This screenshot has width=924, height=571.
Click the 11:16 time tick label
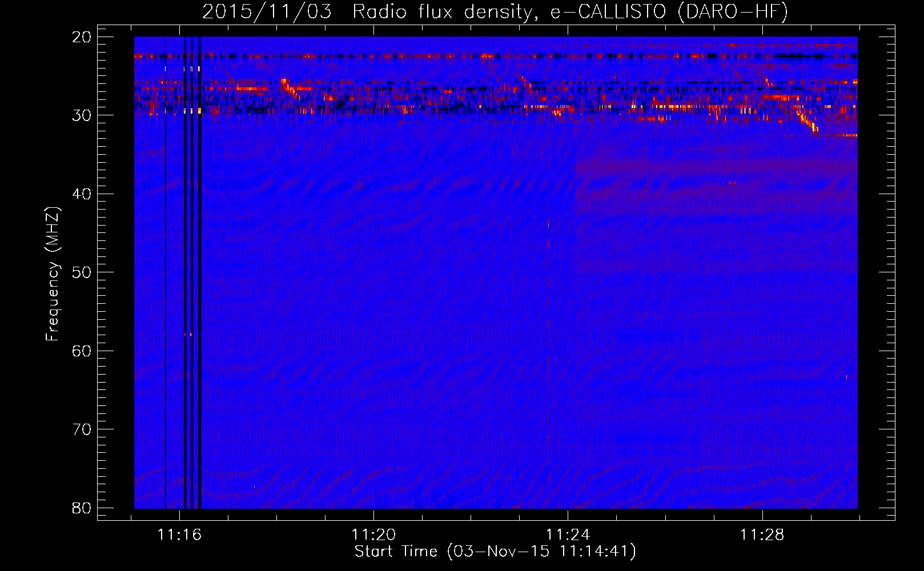coord(179,535)
